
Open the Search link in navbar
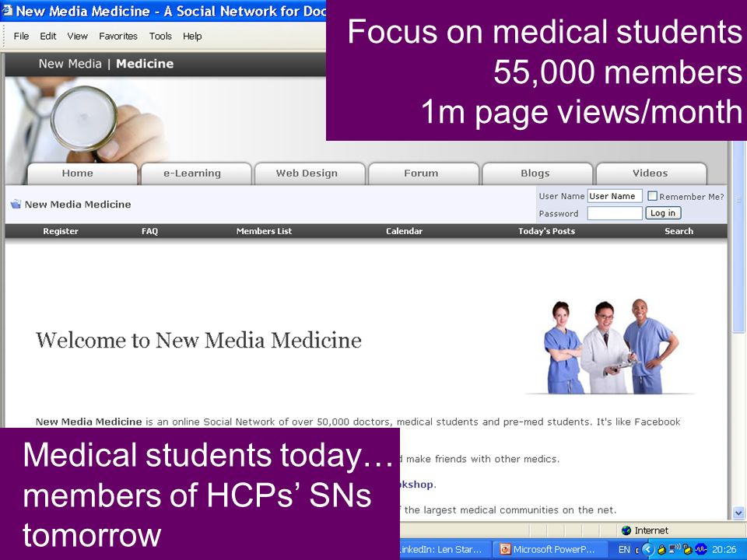(679, 232)
